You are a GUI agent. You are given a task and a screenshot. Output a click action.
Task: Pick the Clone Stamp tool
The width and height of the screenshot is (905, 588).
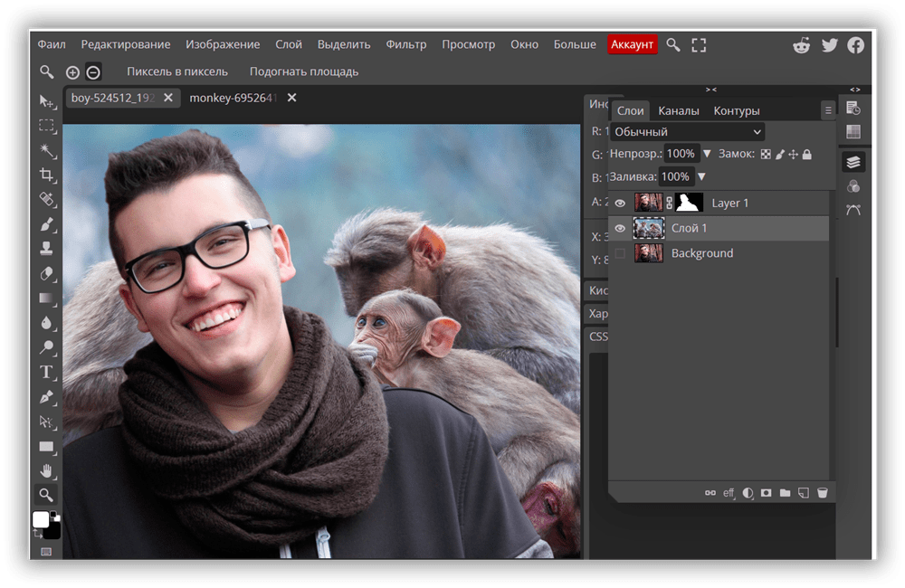(46, 248)
